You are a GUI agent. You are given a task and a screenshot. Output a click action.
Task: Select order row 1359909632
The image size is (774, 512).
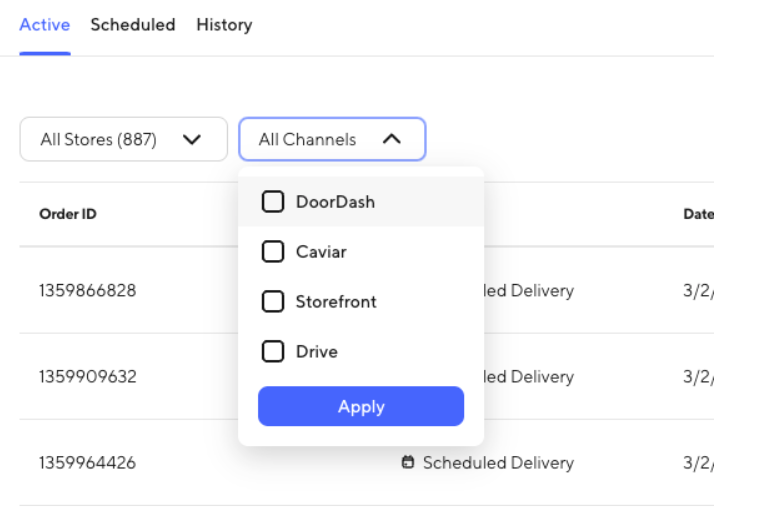(87, 377)
